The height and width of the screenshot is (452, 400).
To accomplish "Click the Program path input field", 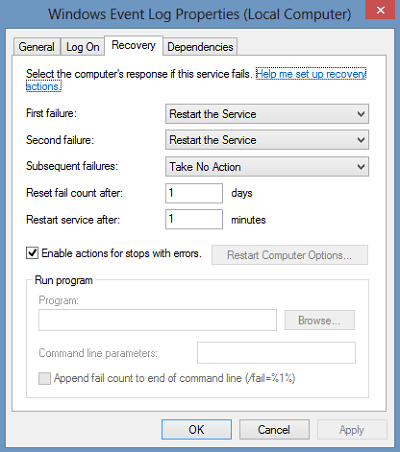I will coord(157,320).
